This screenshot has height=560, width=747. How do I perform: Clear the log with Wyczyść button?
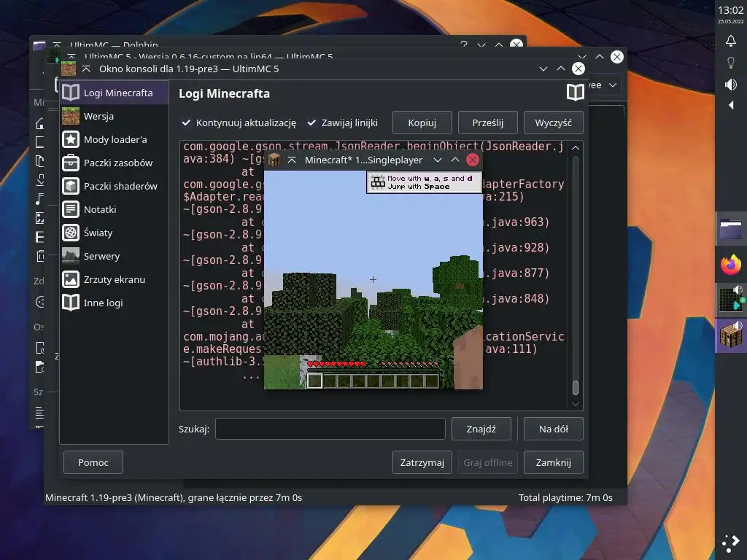tap(553, 122)
